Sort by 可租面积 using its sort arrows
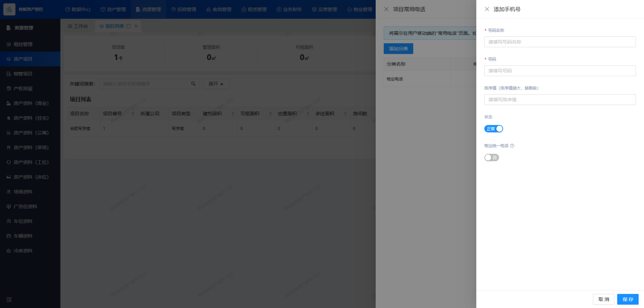This screenshot has height=308, width=644. (270, 114)
